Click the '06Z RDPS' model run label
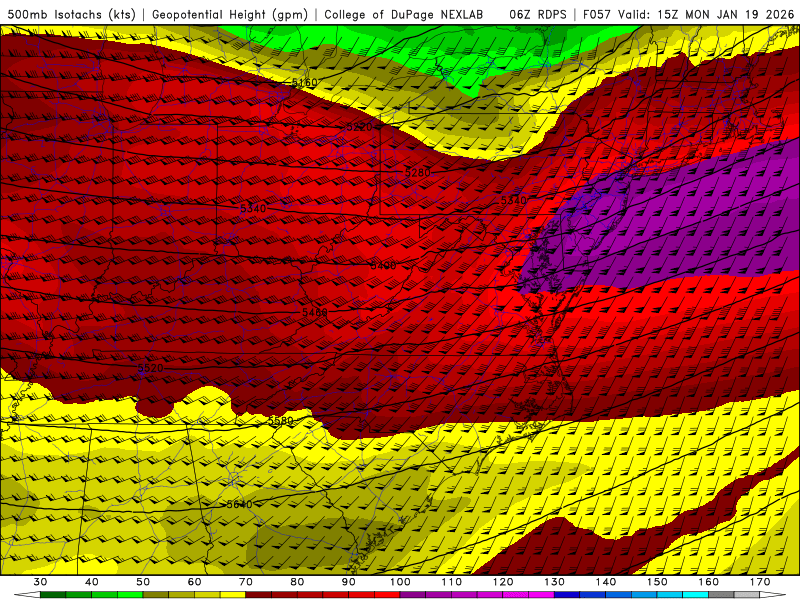The image size is (800, 600). (x=538, y=15)
